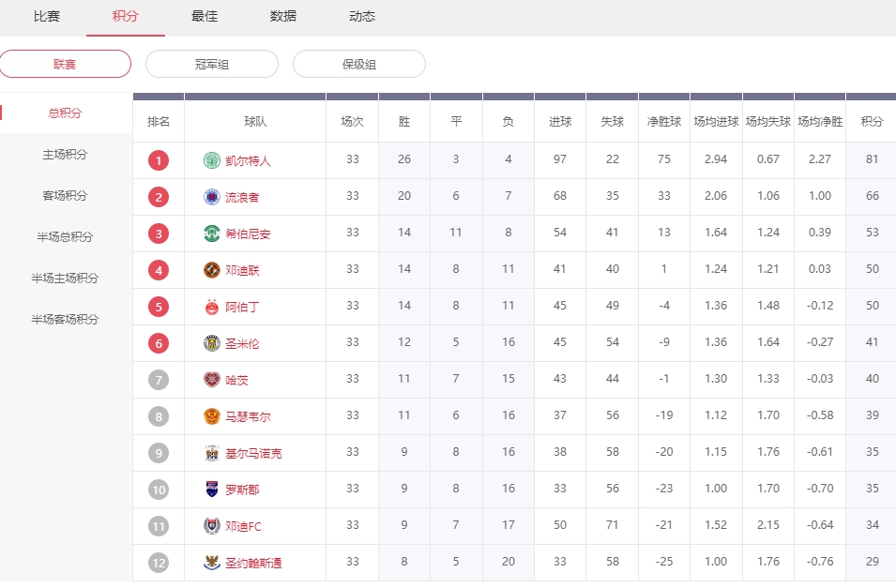The image size is (896, 588).
Task: Click the Aberdeen team crest icon
Action: (x=211, y=307)
